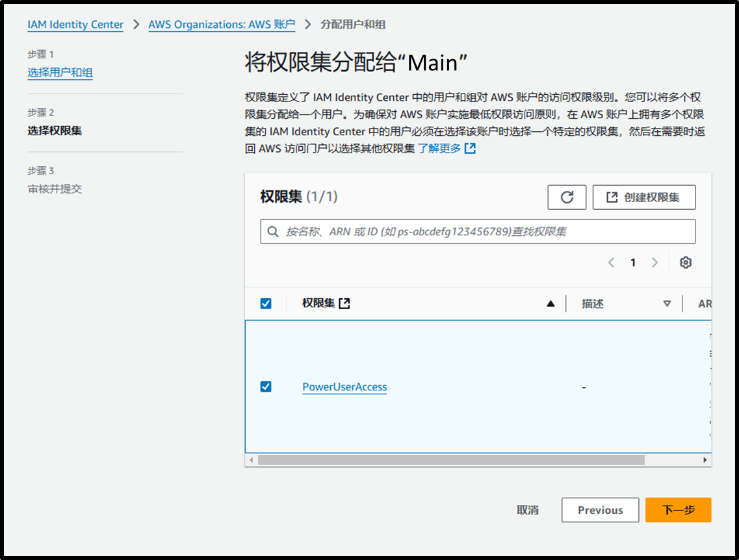Click the 了解更多 link
The image size is (739, 560).
pos(439,148)
